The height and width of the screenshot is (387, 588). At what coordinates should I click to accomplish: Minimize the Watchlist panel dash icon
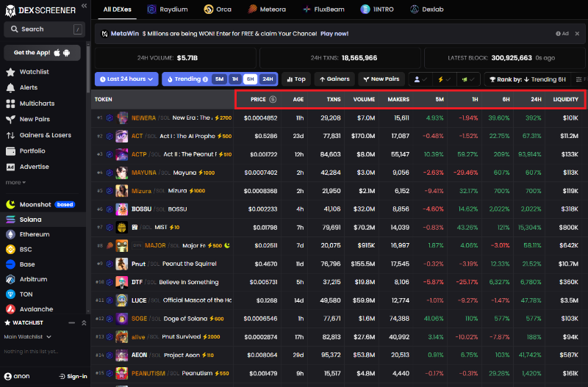pyautogui.click(x=71, y=322)
